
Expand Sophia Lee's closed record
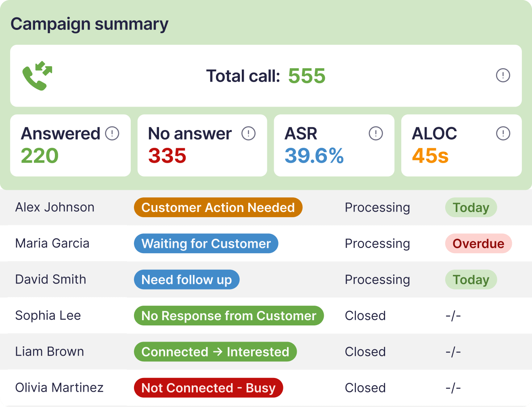click(48, 315)
